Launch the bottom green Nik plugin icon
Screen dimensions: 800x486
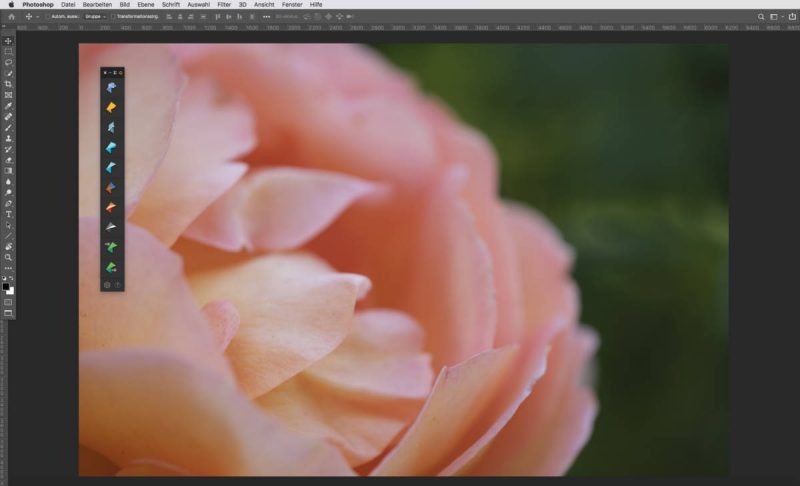(x=111, y=267)
